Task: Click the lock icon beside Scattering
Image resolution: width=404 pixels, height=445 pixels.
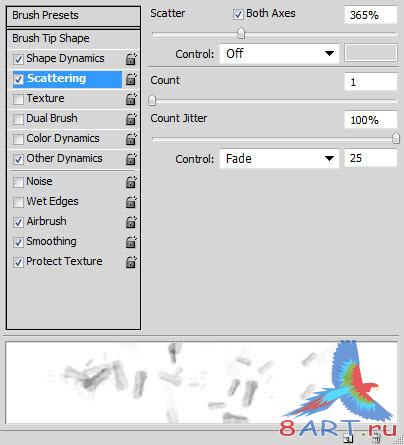Action: coord(131,79)
